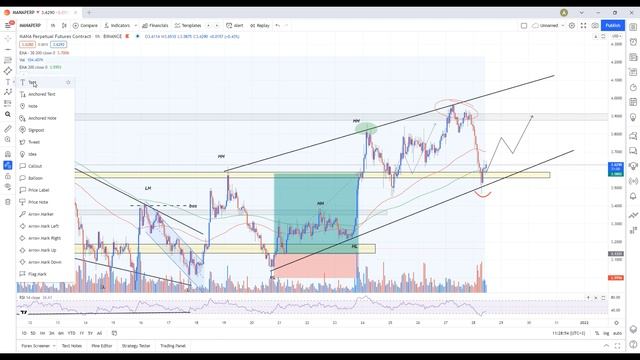This screenshot has height=360, width=640.
Task: Toggle hide all drawings eye icon
Action: tap(8, 187)
